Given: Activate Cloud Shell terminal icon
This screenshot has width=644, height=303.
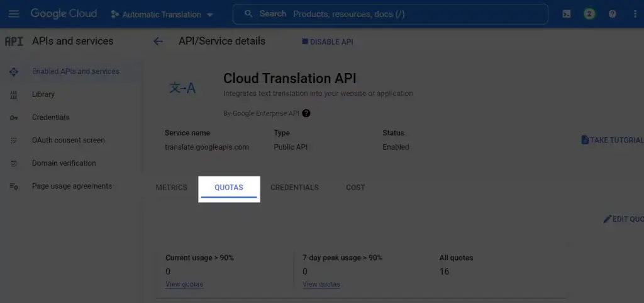Looking at the screenshot, I should point(567,14).
